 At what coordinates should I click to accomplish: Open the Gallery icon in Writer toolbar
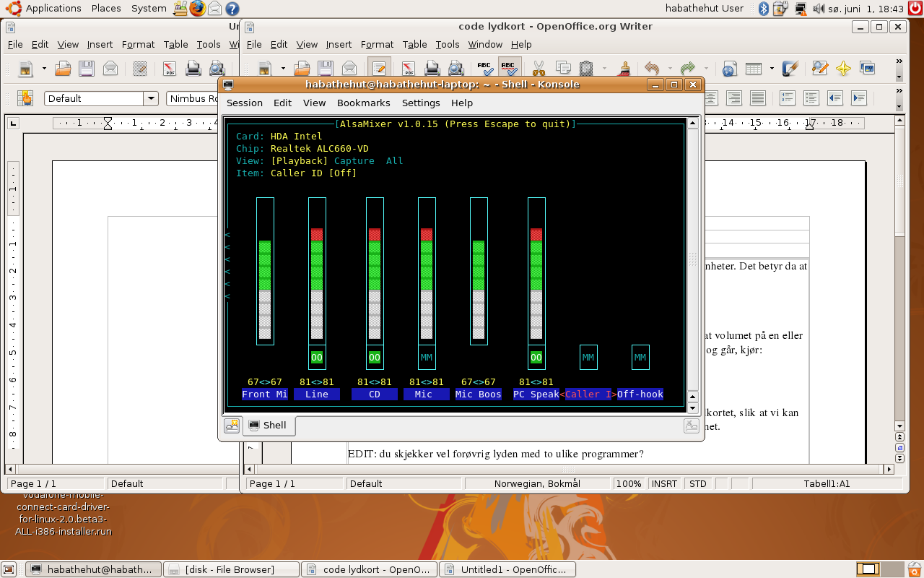(x=867, y=69)
